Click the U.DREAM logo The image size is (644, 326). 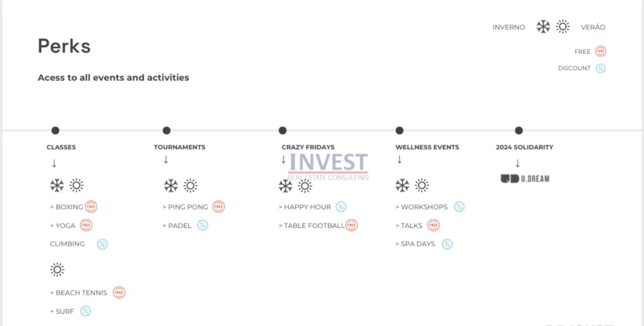[525, 179]
